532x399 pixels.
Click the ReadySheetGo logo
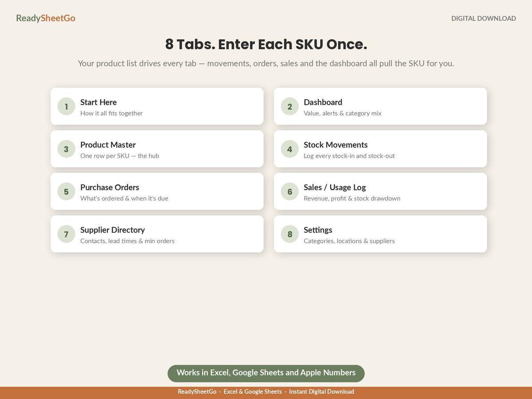click(46, 18)
